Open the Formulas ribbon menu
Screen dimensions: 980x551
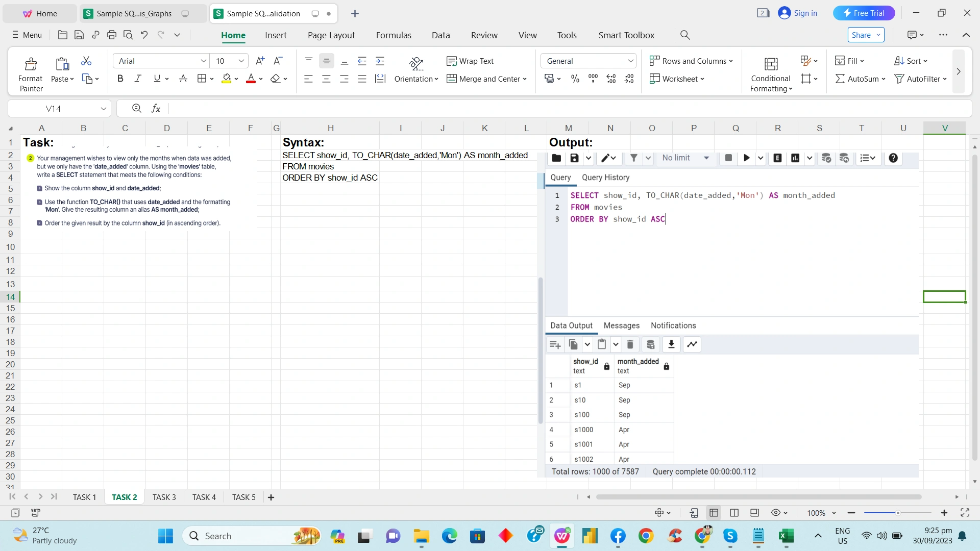(x=393, y=35)
